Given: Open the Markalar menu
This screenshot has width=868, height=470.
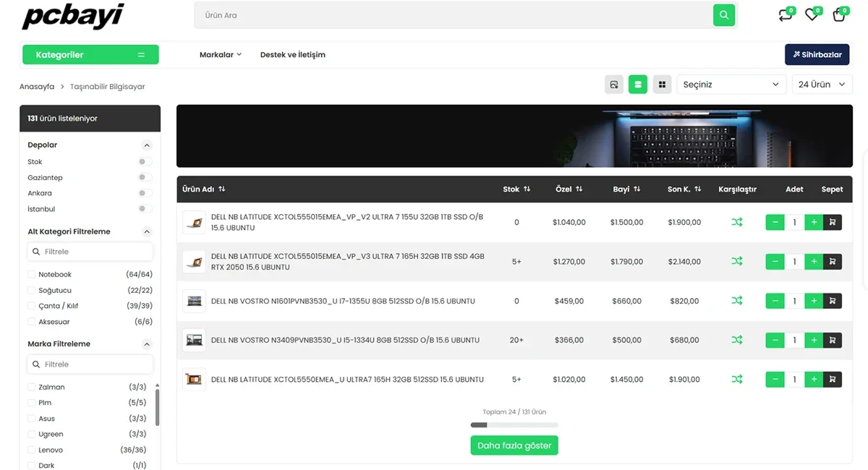Looking at the screenshot, I should coord(220,55).
